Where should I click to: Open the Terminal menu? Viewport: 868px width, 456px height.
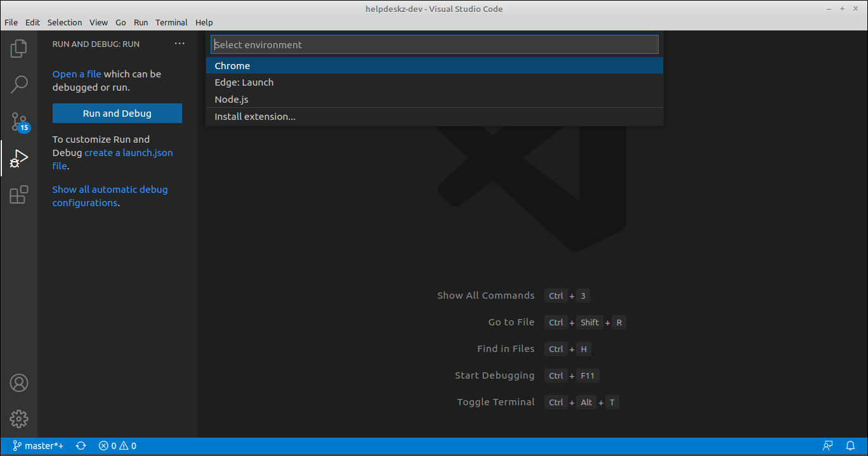[x=171, y=22]
